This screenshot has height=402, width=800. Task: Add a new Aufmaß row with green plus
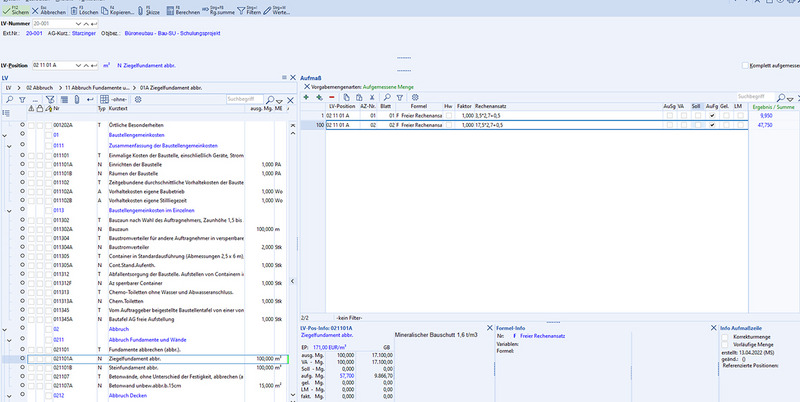[307, 97]
